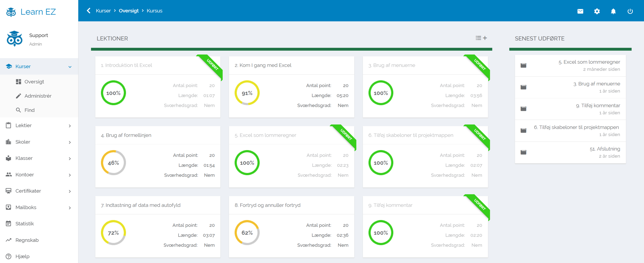The height and width of the screenshot is (263, 644).
Task: Open recent item 9. Tilføj kommentar
Action: click(x=598, y=106)
